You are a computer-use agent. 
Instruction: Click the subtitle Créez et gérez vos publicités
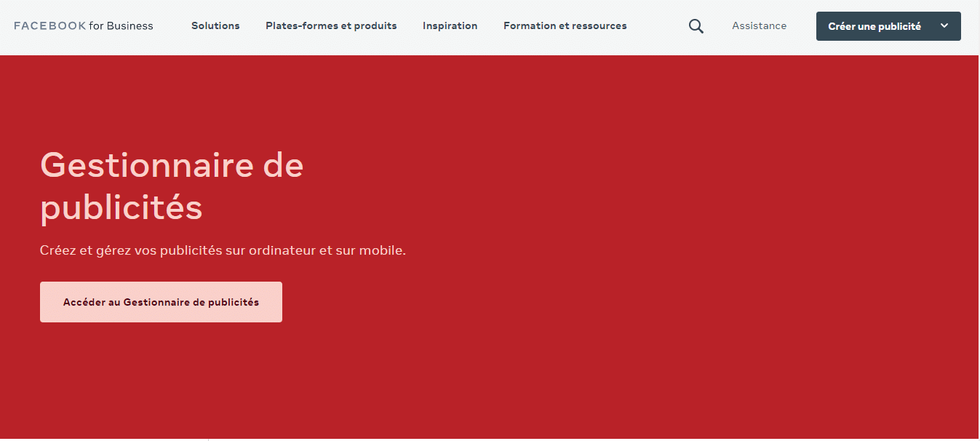coord(223,250)
